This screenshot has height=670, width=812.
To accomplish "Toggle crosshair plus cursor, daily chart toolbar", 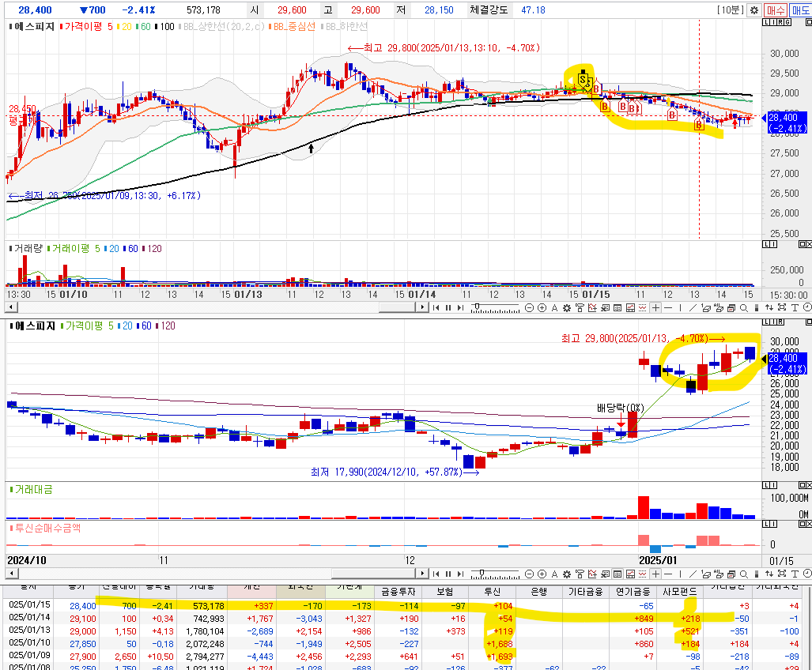I will [655, 574].
